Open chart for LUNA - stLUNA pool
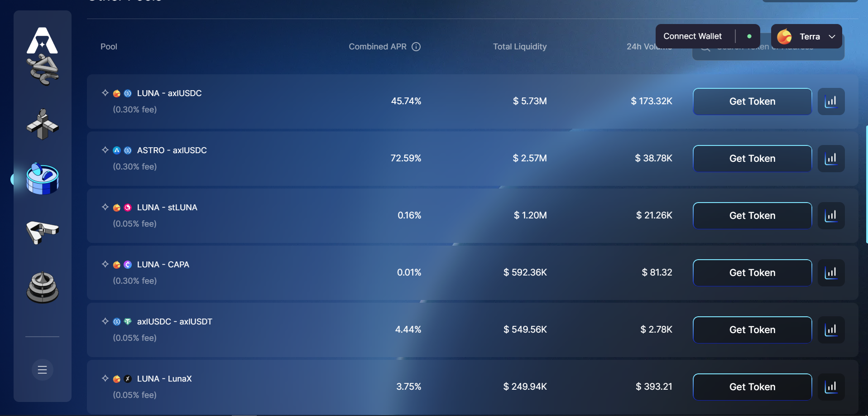868x416 pixels. (x=831, y=216)
